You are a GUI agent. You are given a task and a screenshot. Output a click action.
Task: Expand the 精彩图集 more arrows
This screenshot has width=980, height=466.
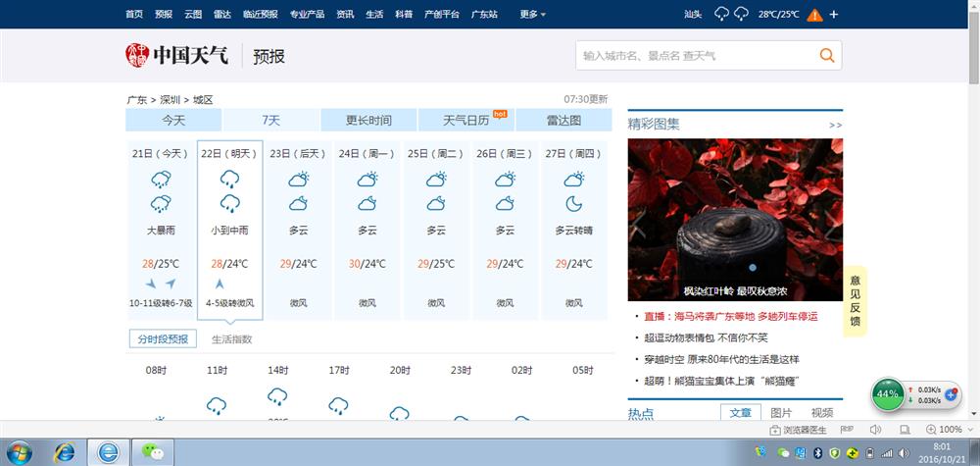click(x=835, y=126)
